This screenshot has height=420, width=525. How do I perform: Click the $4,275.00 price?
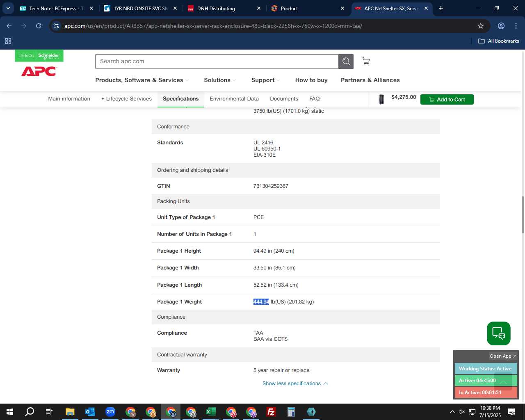click(404, 97)
